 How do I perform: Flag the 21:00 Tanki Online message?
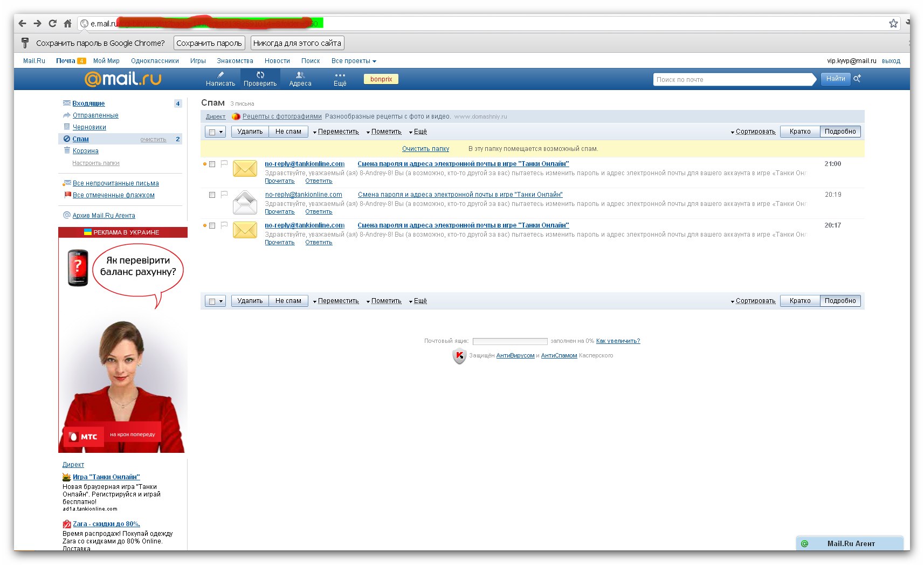point(224,163)
